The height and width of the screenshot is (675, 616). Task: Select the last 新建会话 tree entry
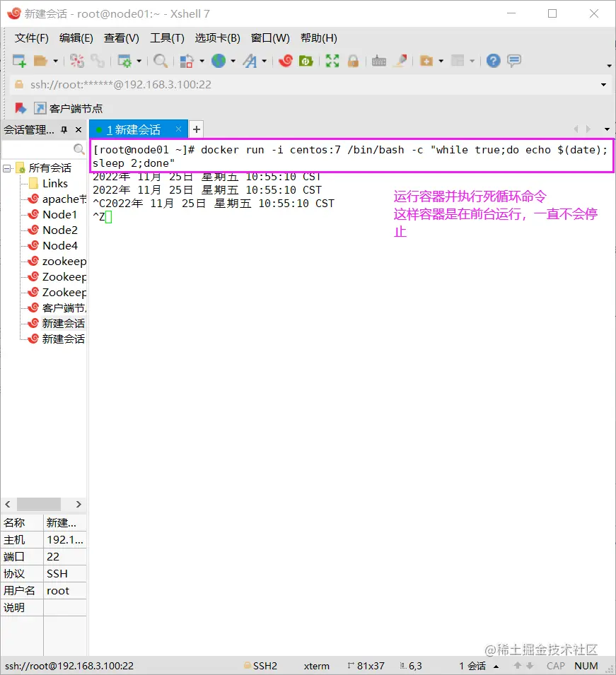[56, 339]
